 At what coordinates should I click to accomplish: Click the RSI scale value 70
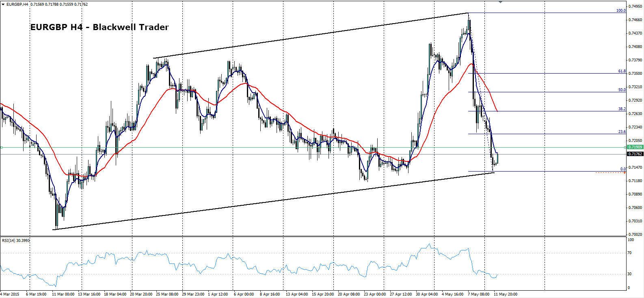(x=630, y=253)
